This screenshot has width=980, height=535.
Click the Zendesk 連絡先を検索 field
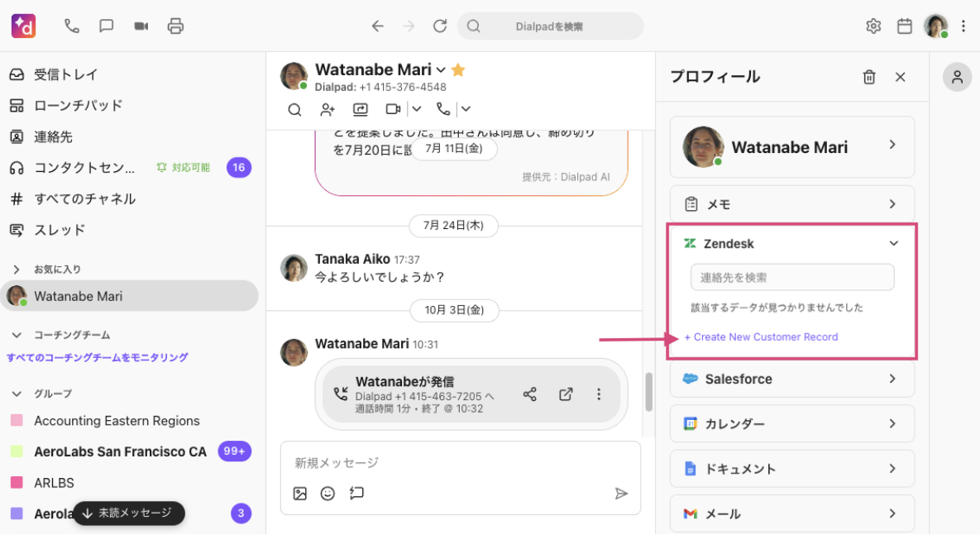[x=792, y=278]
